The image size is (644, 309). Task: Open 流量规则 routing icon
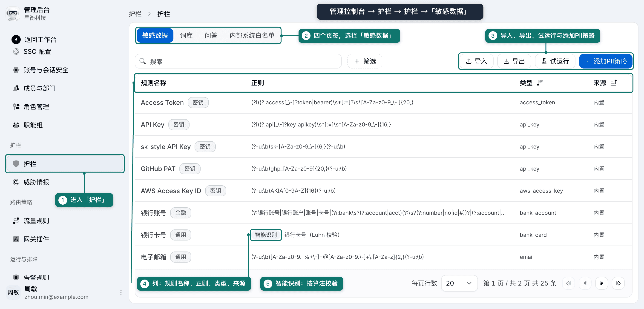point(16,221)
